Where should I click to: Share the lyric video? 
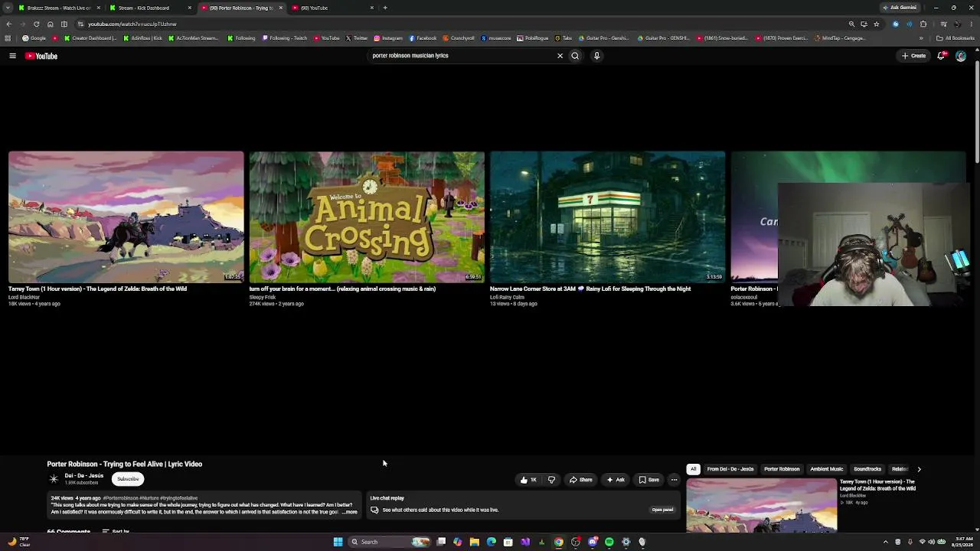pyautogui.click(x=580, y=480)
